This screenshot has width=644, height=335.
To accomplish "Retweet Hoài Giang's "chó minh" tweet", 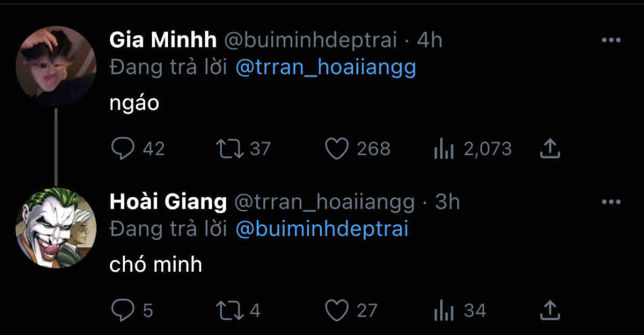I will (225, 310).
